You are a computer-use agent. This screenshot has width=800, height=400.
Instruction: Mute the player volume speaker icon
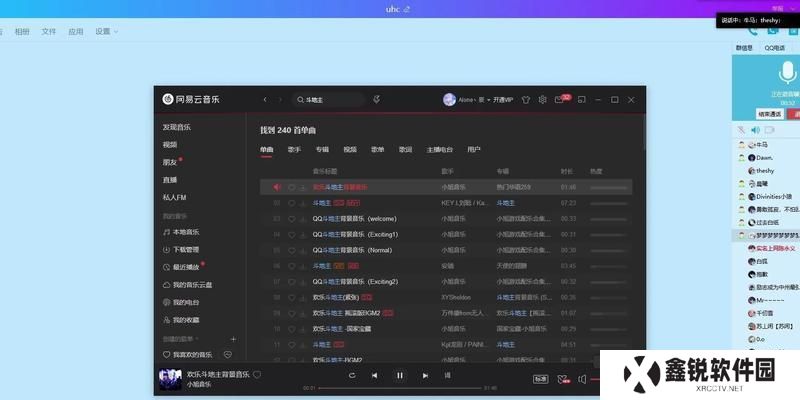(x=582, y=379)
